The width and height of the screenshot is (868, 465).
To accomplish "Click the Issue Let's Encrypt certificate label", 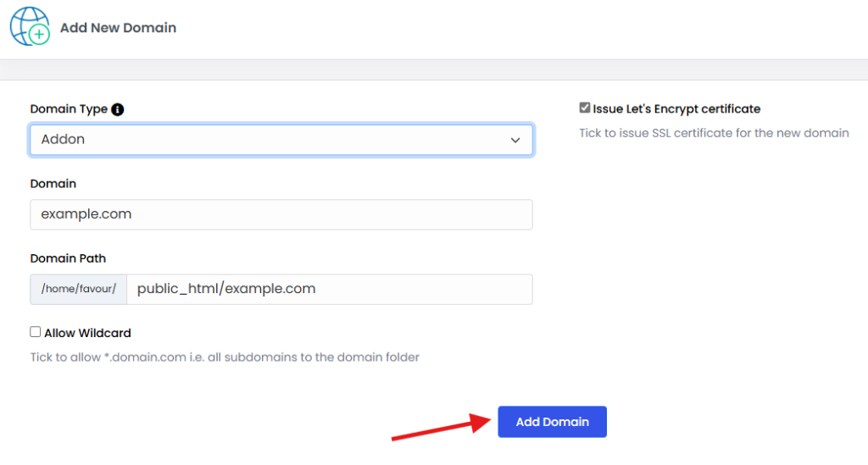I will click(x=676, y=109).
